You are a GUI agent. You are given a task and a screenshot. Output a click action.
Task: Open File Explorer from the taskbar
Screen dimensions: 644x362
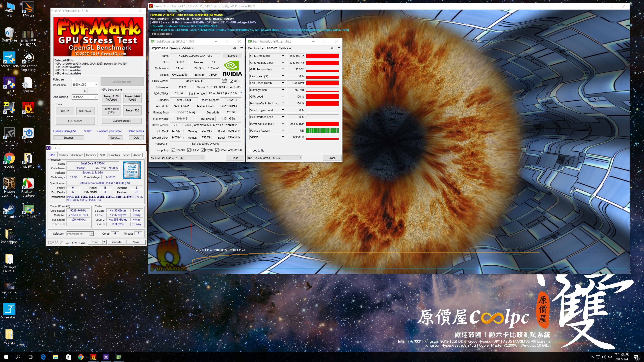click(56, 357)
